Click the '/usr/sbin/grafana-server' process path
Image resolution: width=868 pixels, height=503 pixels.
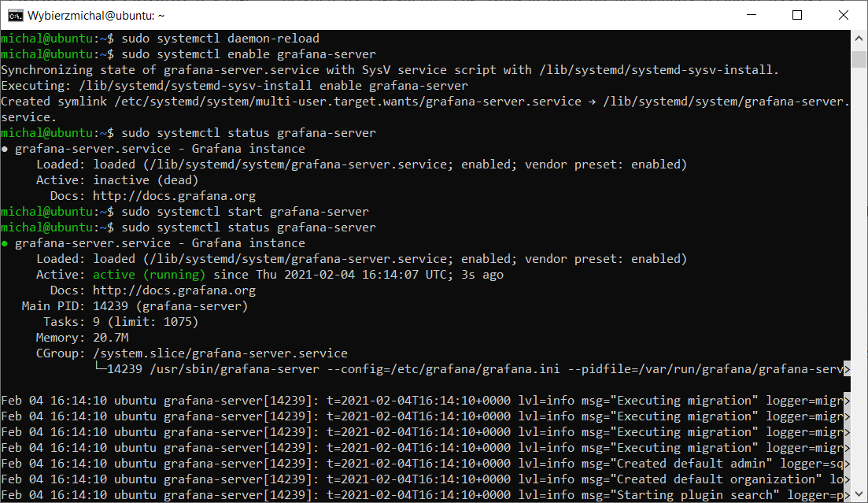click(235, 369)
